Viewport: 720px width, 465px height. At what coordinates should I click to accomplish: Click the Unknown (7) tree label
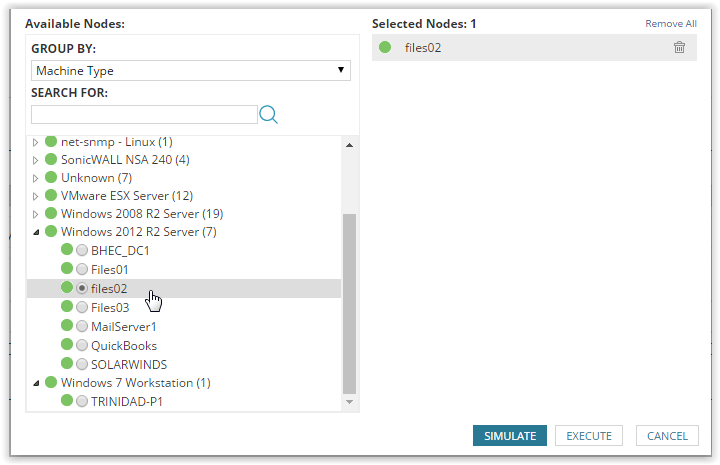click(96, 178)
